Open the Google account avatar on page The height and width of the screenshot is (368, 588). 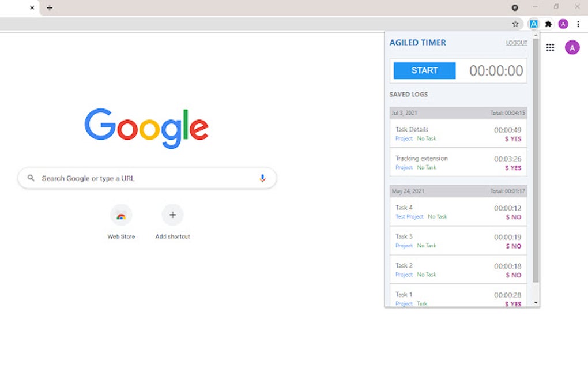click(x=572, y=47)
